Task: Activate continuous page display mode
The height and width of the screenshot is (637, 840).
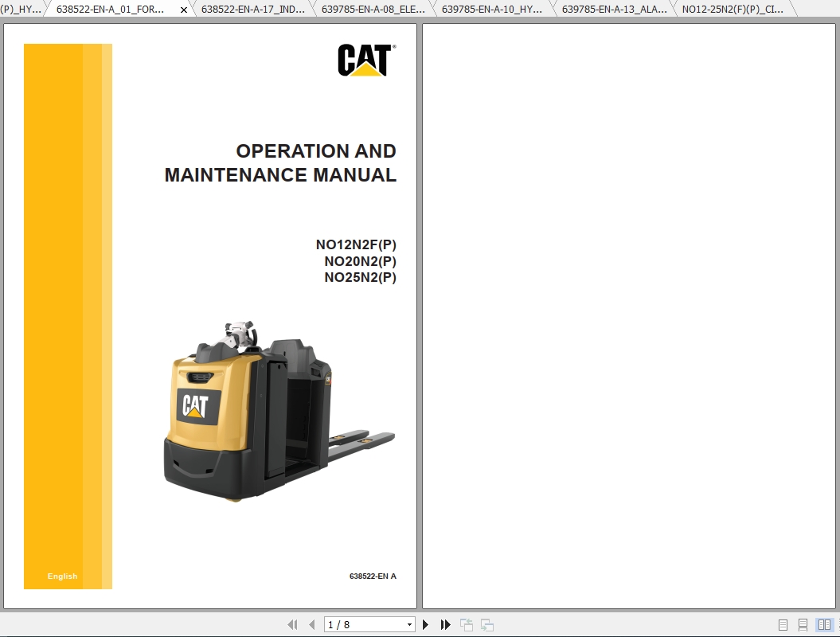Action: point(803,624)
